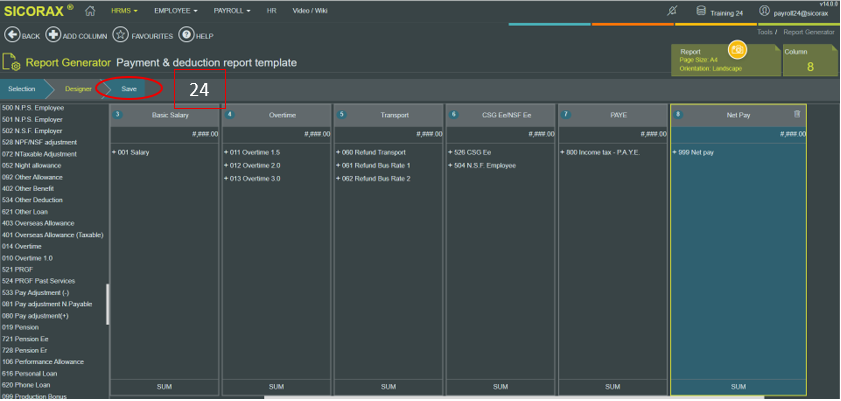
Task: Click SUM footer of Net Pay column
Action: (x=738, y=387)
